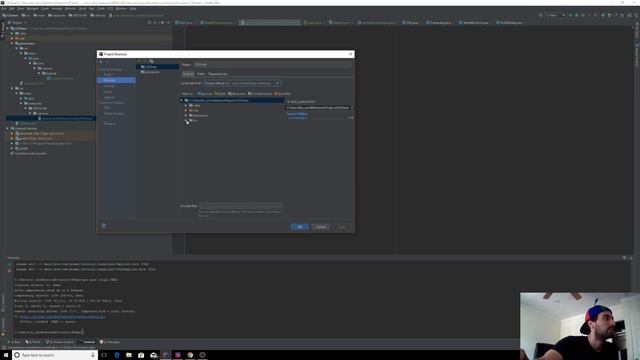This screenshot has width=640, height=360.
Task: Open the Messages tool window tab
Action: pos(110,342)
